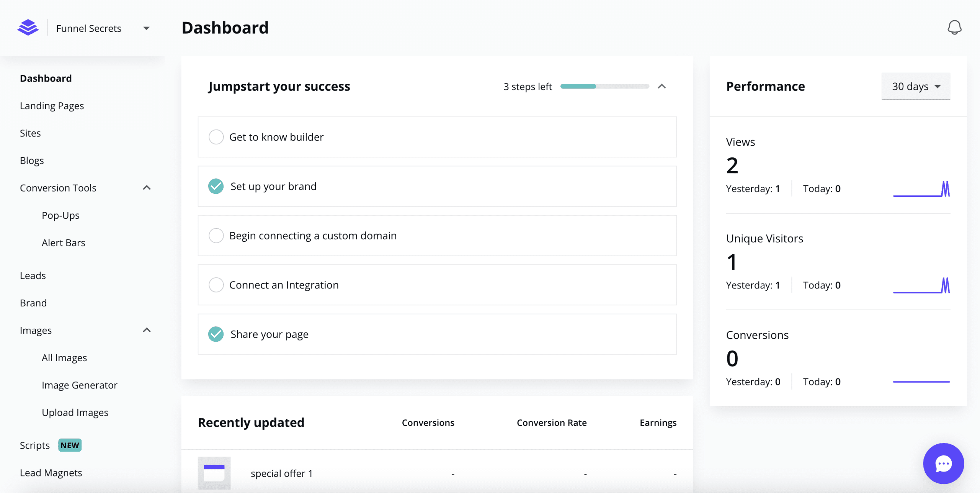Click the steps-left progress bar
The height and width of the screenshot is (493, 980).
[x=605, y=86]
